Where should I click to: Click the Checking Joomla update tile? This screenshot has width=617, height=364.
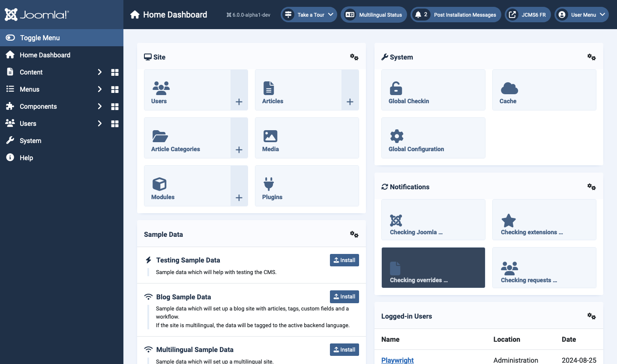(433, 220)
